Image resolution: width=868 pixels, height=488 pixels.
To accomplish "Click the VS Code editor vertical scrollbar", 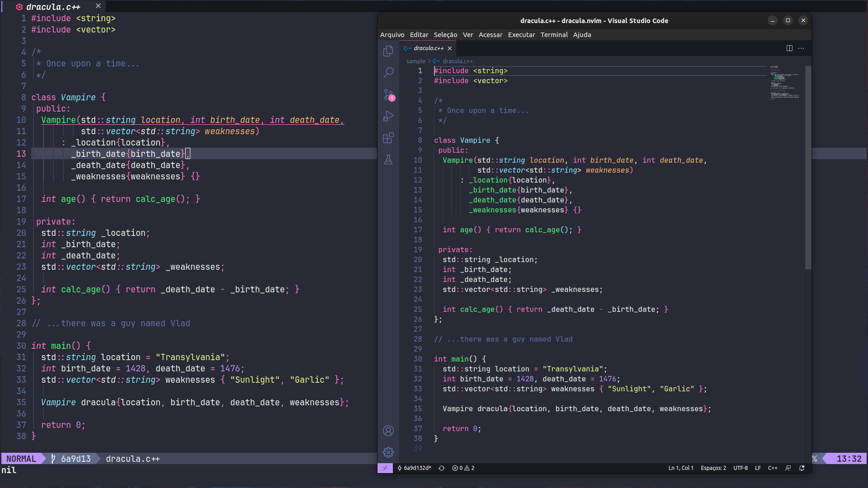I will tap(808, 168).
